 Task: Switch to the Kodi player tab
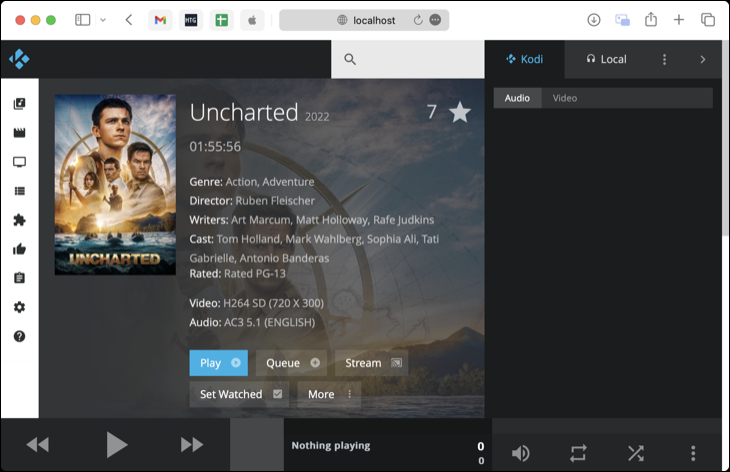click(525, 59)
